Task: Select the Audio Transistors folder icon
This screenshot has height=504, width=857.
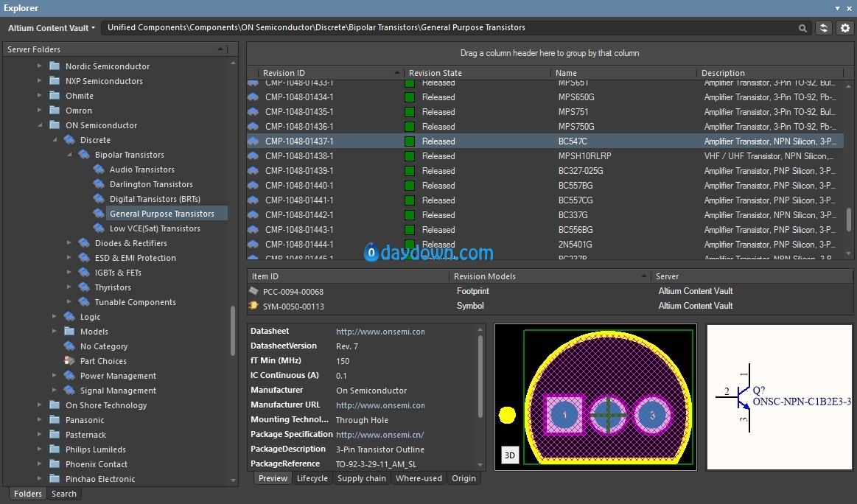Action: (x=99, y=169)
